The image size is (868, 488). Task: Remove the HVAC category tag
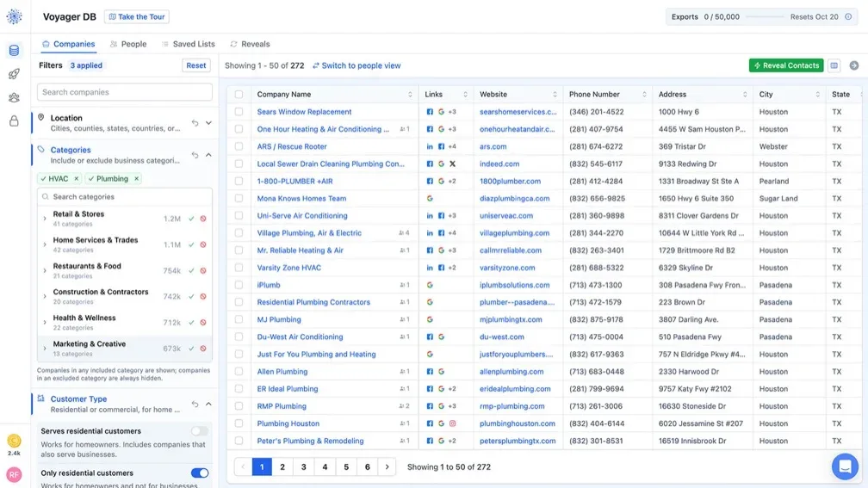coord(77,179)
